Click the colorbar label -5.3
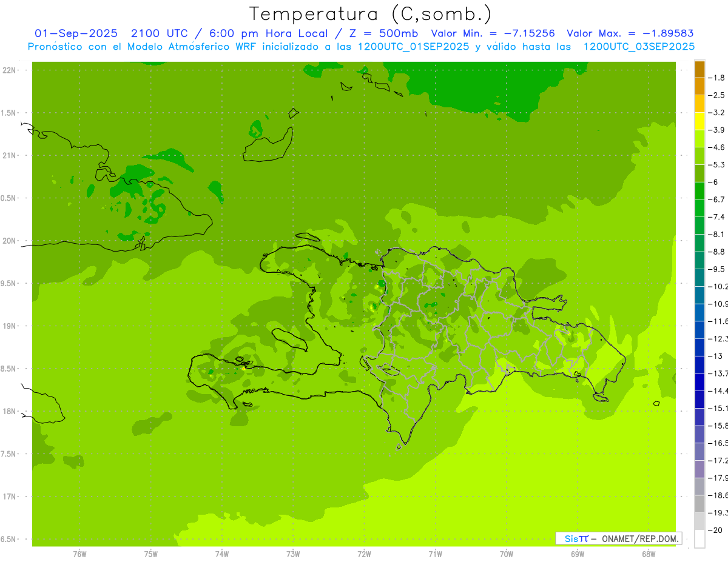This screenshot has height=562, width=728. [718, 164]
